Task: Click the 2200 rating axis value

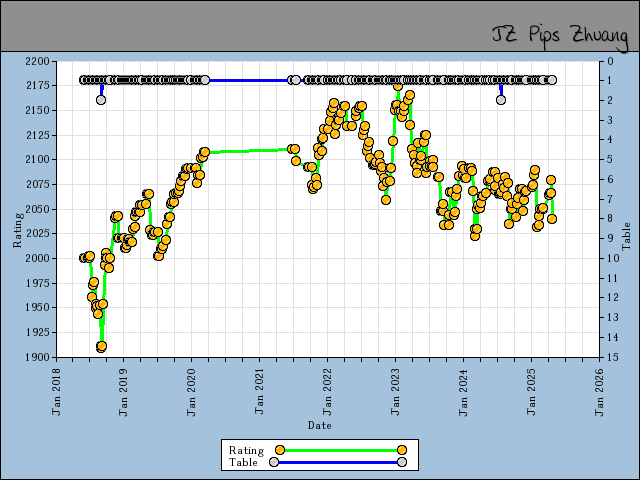Action: 37,62
